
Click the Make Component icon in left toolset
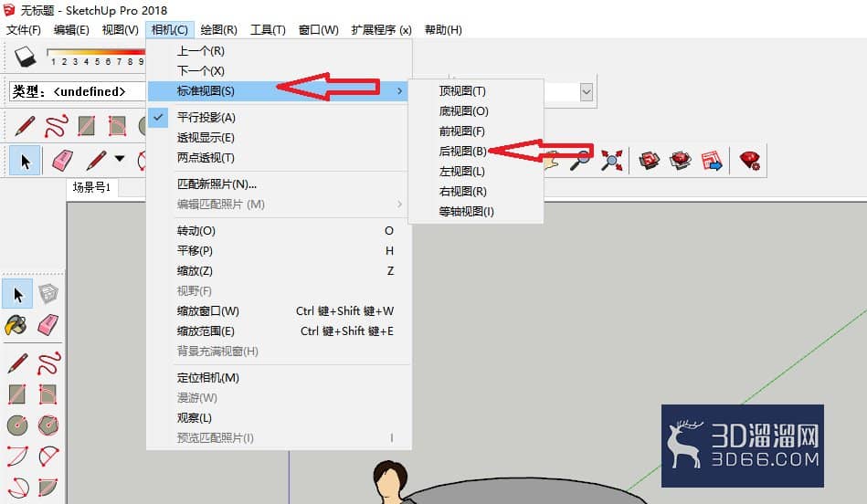coord(48,293)
